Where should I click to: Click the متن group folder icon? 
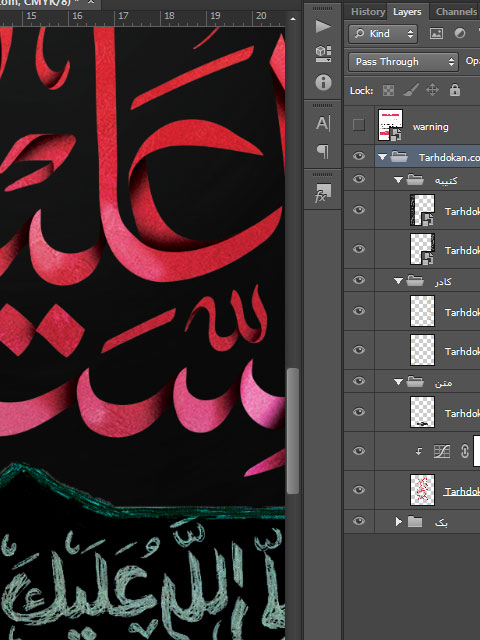[x=415, y=382]
